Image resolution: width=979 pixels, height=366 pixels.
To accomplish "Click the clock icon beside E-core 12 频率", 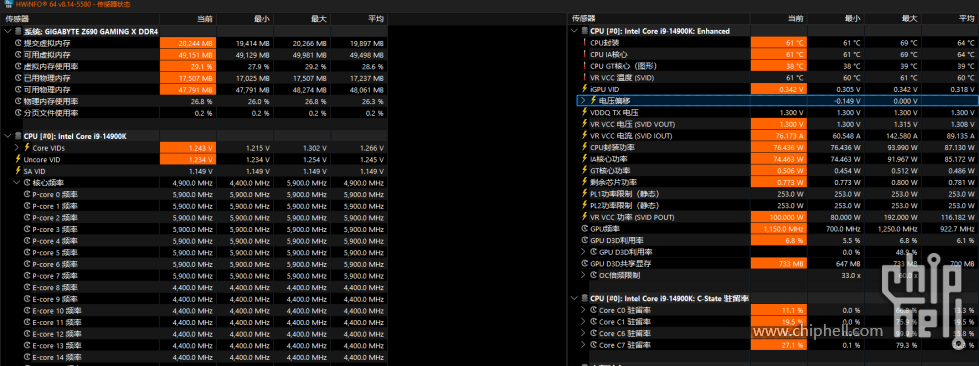I will point(27,334).
